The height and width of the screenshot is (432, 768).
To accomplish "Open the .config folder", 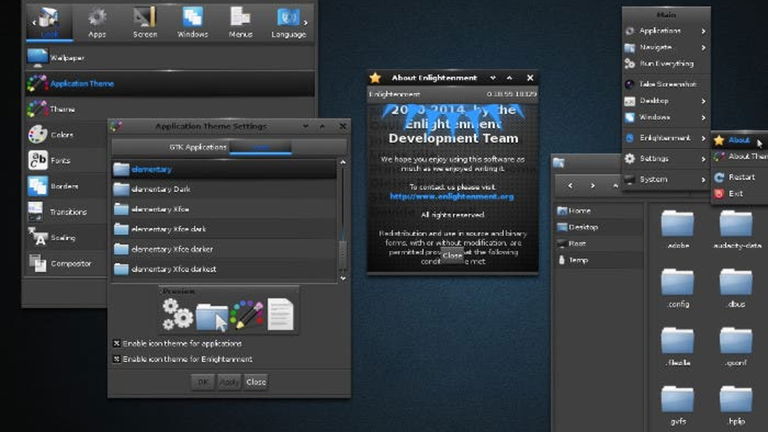I will pyautogui.click(x=678, y=288).
